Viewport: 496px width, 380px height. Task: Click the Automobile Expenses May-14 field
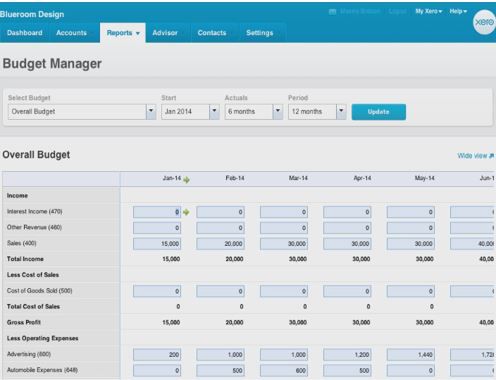[411, 371]
